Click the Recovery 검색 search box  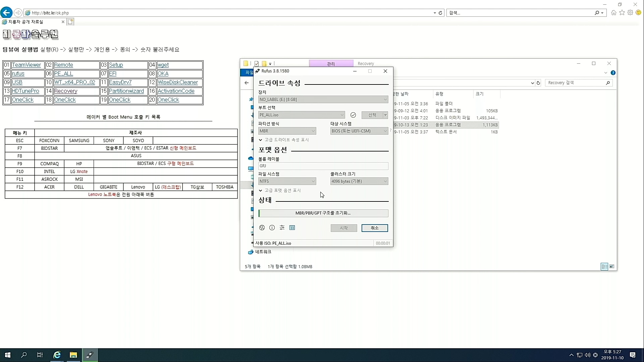[x=579, y=83]
